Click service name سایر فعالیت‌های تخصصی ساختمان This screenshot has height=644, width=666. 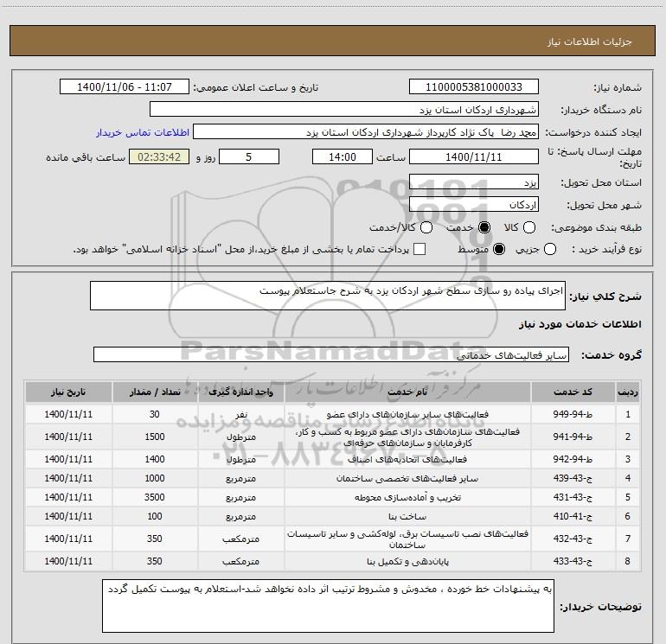click(x=407, y=478)
